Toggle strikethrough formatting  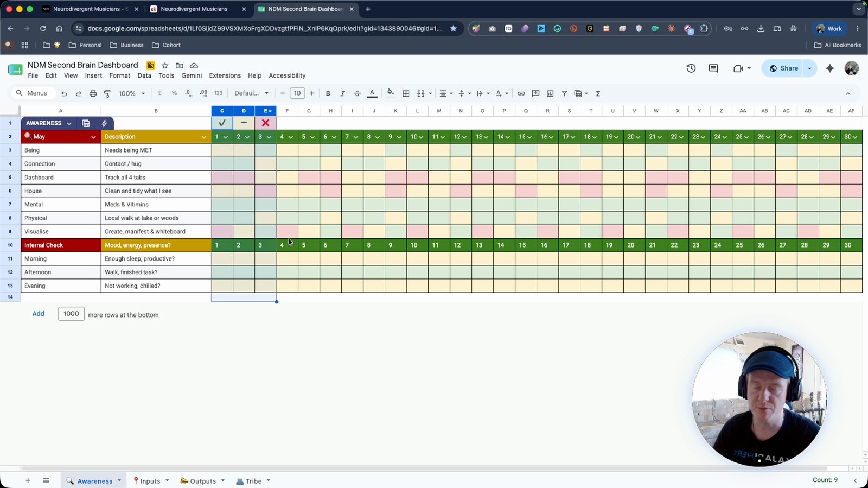[x=357, y=93]
